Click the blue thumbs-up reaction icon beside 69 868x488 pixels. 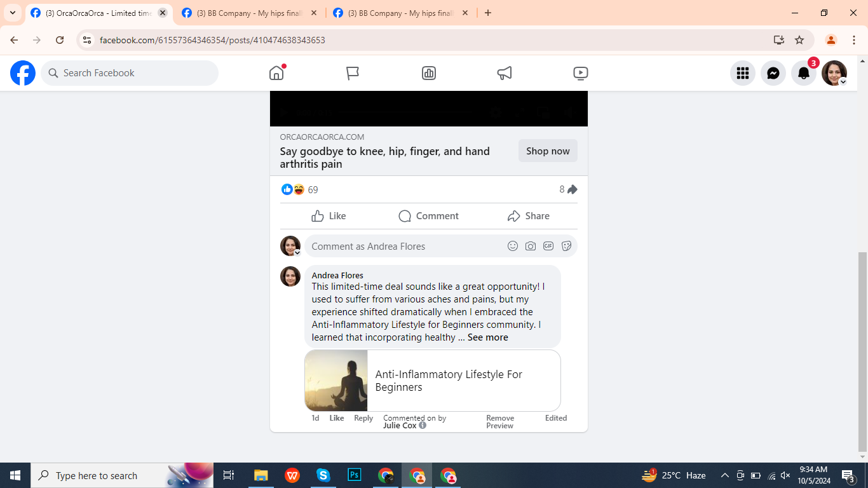287,189
